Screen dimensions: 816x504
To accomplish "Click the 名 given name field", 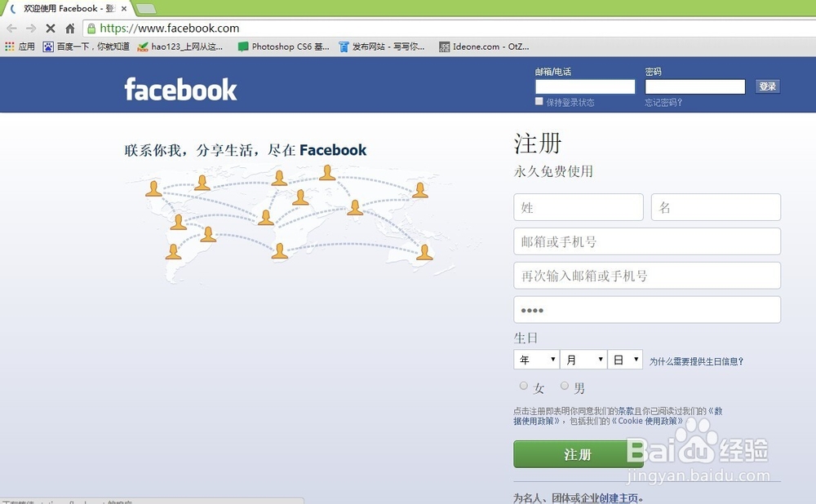I will (x=716, y=207).
